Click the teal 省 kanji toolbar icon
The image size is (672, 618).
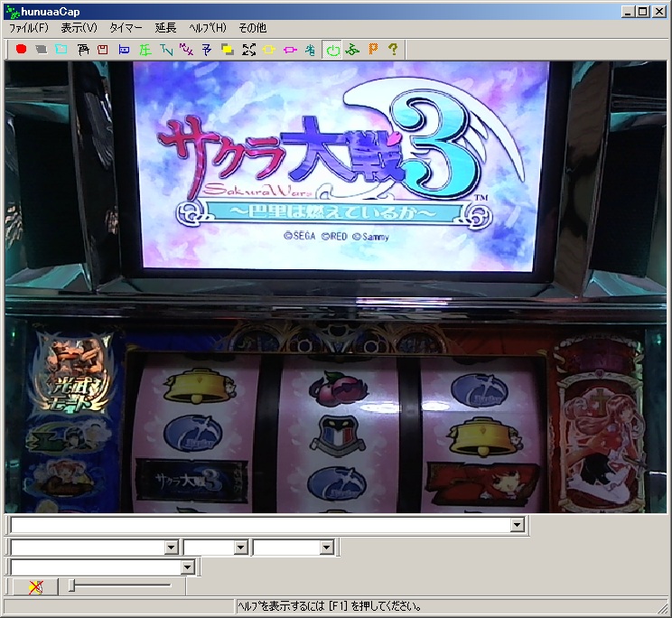pyautogui.click(x=311, y=50)
